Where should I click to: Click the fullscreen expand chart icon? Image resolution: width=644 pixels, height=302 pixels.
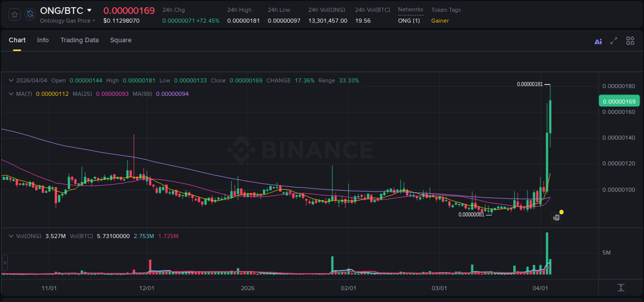coord(614,41)
